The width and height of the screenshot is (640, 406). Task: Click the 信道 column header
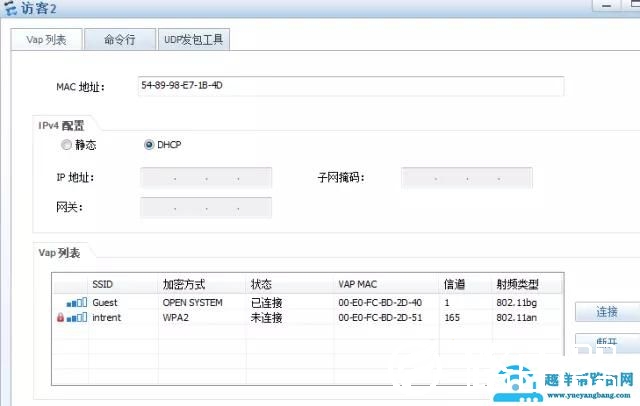pyautogui.click(x=466, y=284)
